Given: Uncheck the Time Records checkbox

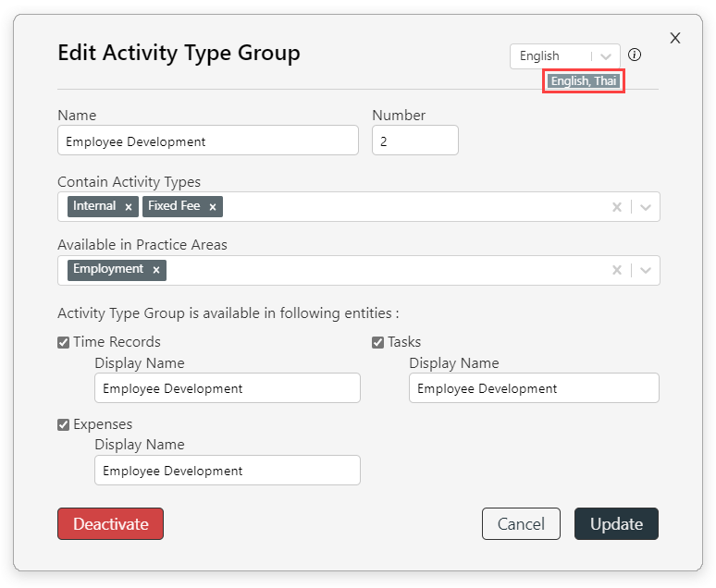Looking at the screenshot, I should (x=64, y=342).
